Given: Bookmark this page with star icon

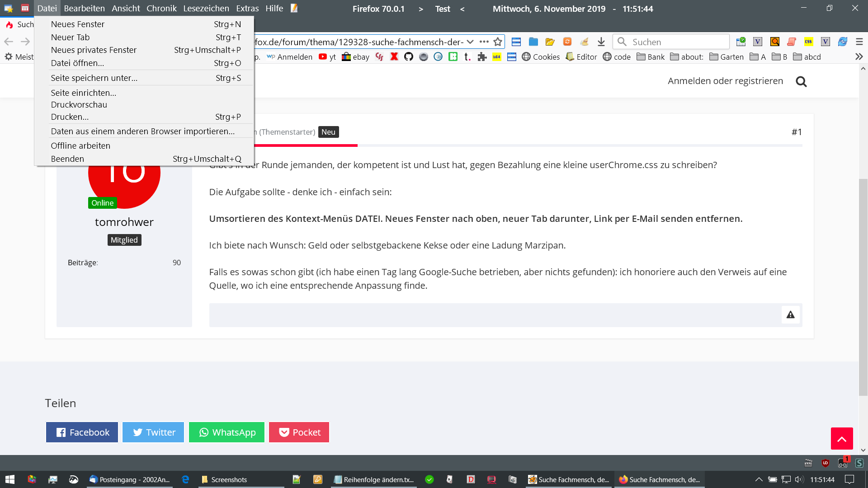Looking at the screenshot, I should tap(498, 42).
